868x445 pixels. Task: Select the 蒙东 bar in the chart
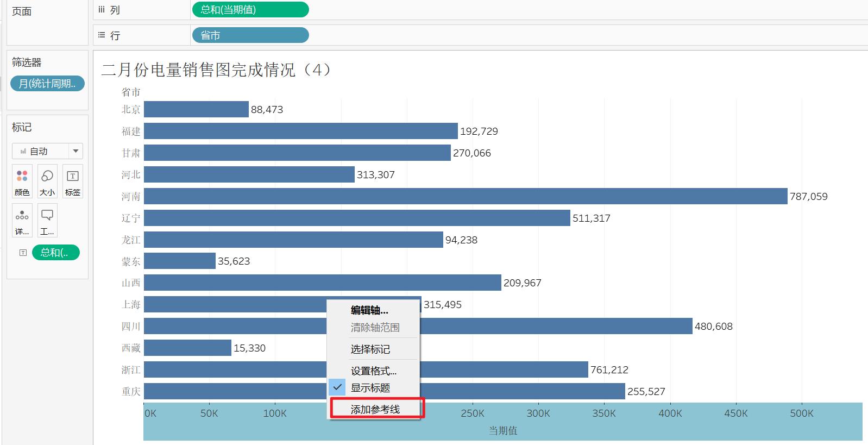[180, 261]
